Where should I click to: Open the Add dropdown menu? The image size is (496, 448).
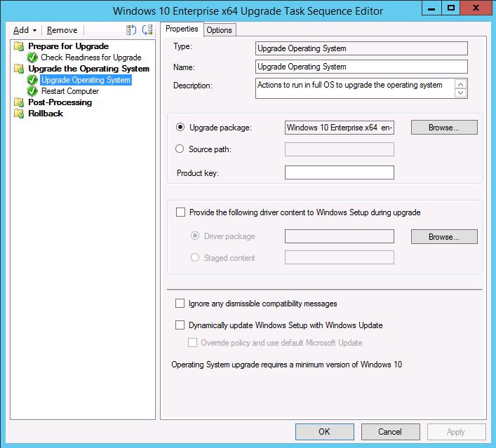(x=25, y=30)
